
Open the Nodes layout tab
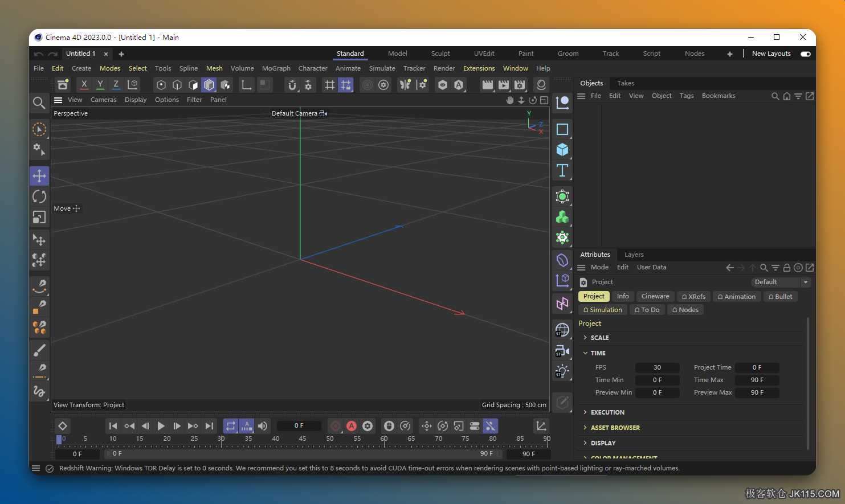coord(695,54)
